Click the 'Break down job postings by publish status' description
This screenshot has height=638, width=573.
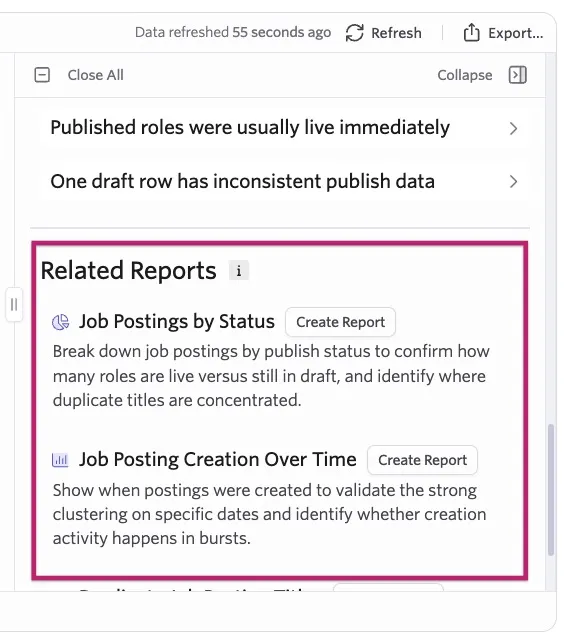tap(271, 376)
